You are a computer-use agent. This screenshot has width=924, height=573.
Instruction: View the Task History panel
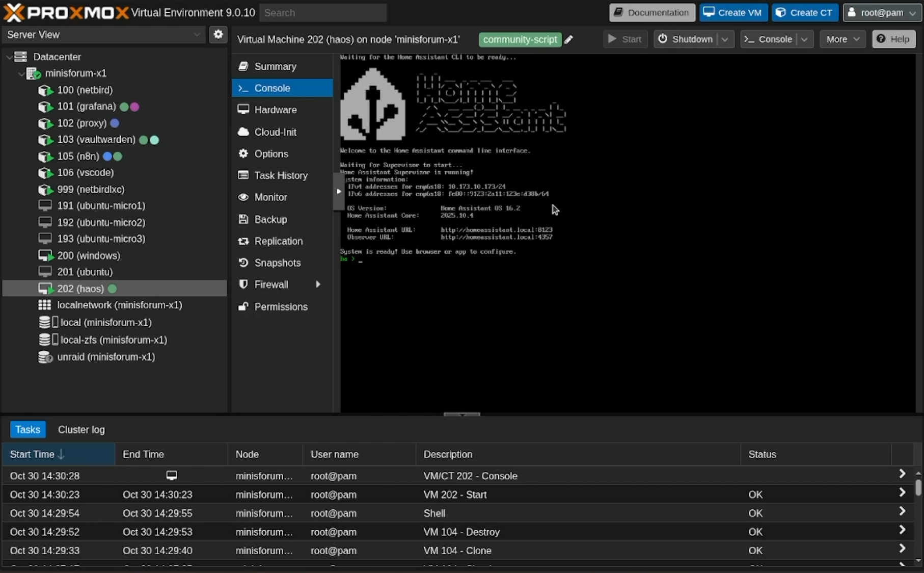280,175
